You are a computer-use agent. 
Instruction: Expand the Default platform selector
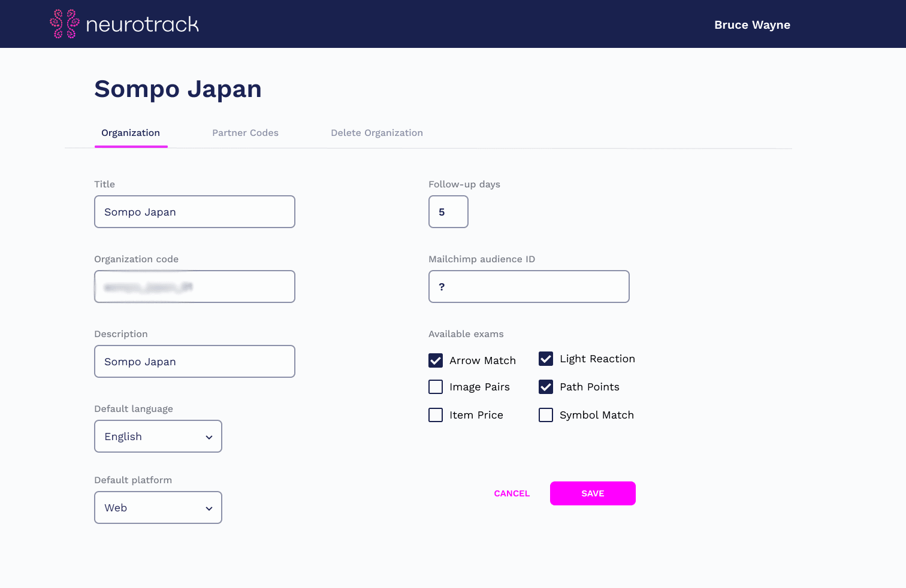(158, 507)
